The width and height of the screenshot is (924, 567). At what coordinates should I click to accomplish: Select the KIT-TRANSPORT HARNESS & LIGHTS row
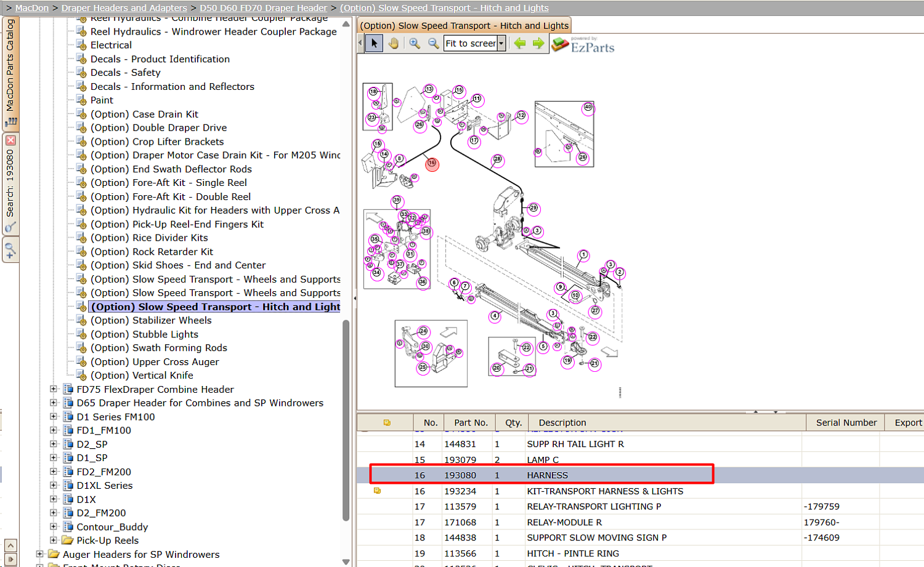641,491
